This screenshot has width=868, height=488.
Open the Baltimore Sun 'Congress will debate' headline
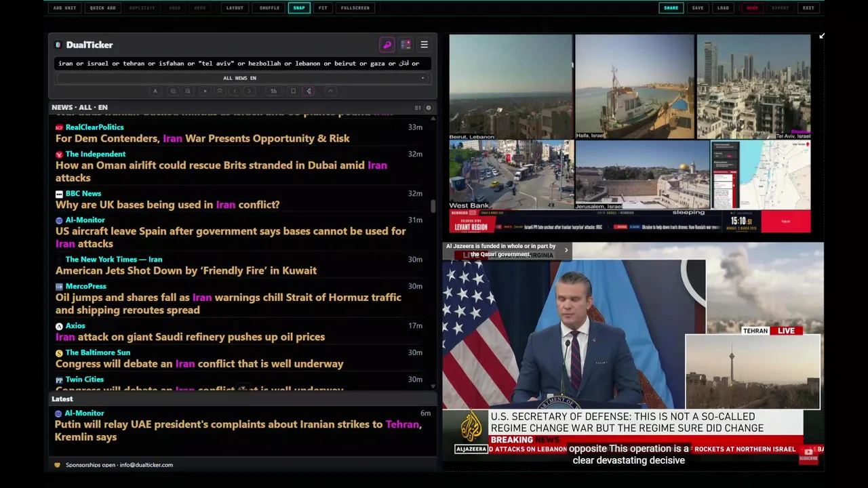pos(199,364)
